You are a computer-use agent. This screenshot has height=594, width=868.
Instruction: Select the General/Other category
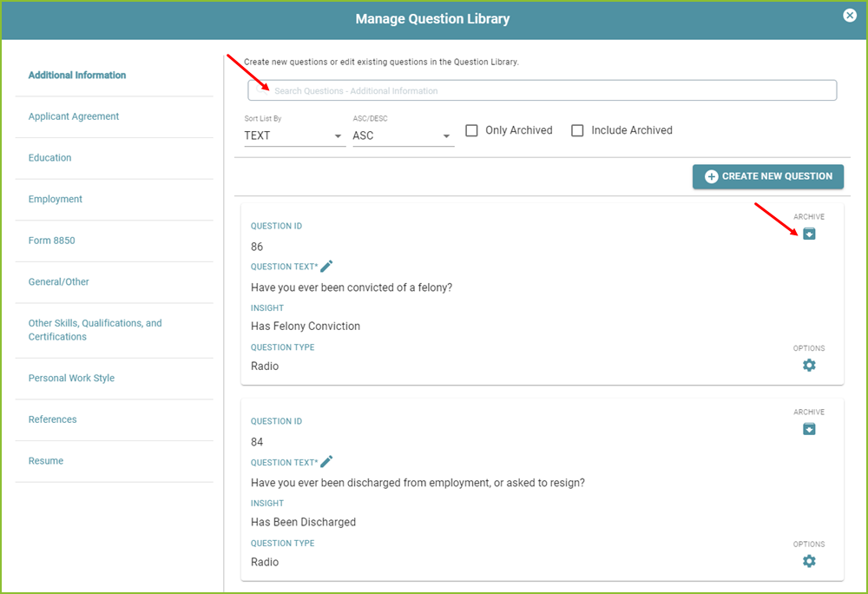click(x=59, y=281)
